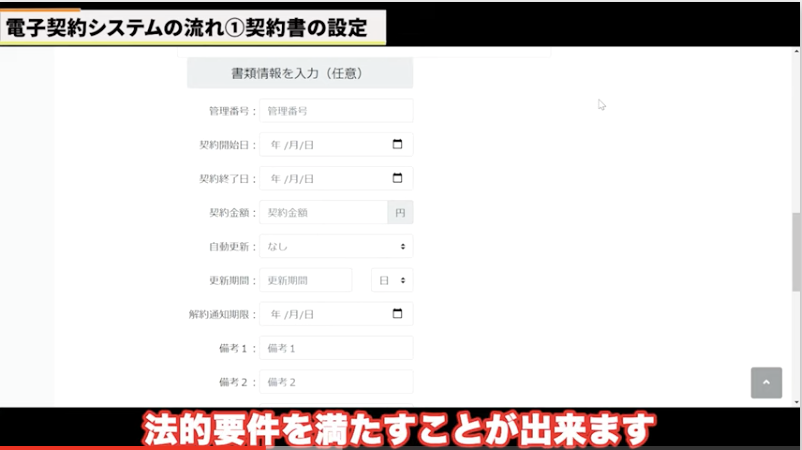Viewport: 802px width, 450px height.
Task: Click the 契約開始日 date text field
Action: 320,144
